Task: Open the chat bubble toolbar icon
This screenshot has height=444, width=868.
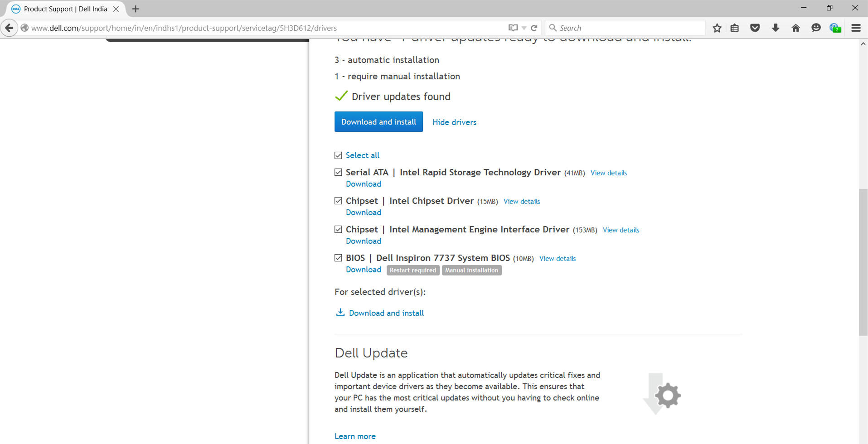Action: [816, 28]
